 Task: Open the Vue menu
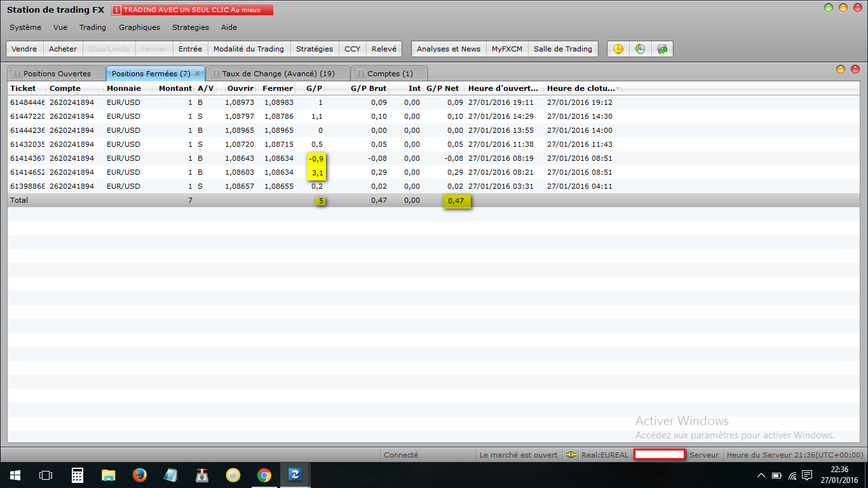pyautogui.click(x=60, y=27)
